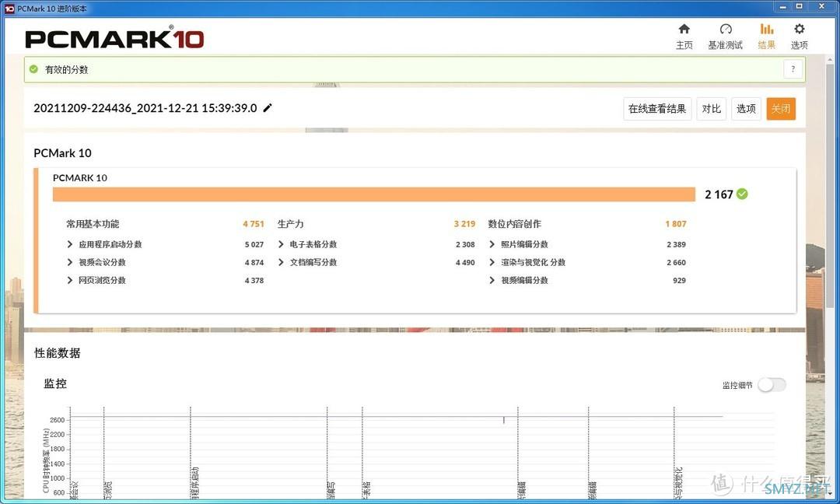The width and height of the screenshot is (840, 504).
Task: Click the 2600 axis label on graph
Action: (58, 420)
